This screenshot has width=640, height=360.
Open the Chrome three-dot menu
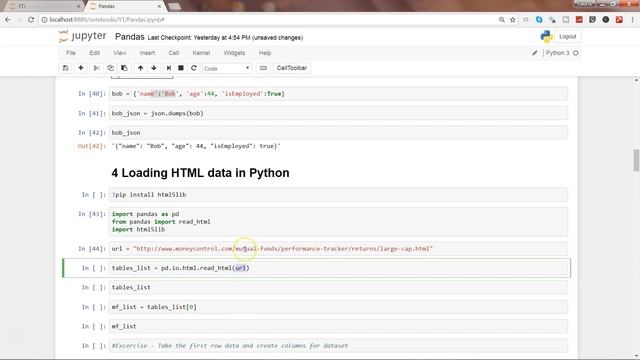(633, 20)
